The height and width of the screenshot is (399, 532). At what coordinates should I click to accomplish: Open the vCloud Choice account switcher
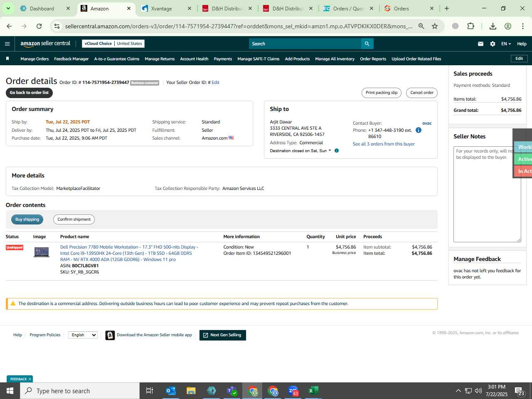113,44
